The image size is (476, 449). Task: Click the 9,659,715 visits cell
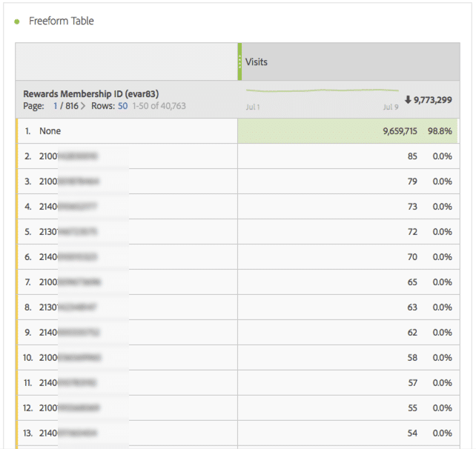pos(394,131)
